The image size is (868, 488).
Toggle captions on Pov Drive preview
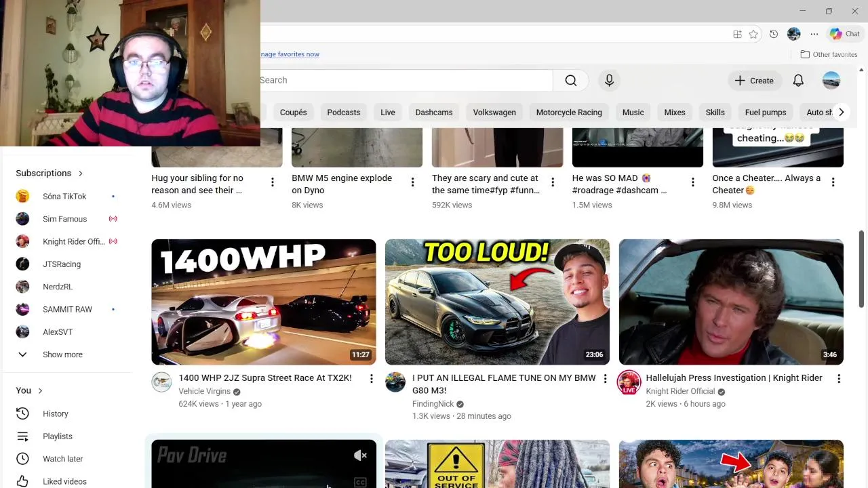(360, 482)
